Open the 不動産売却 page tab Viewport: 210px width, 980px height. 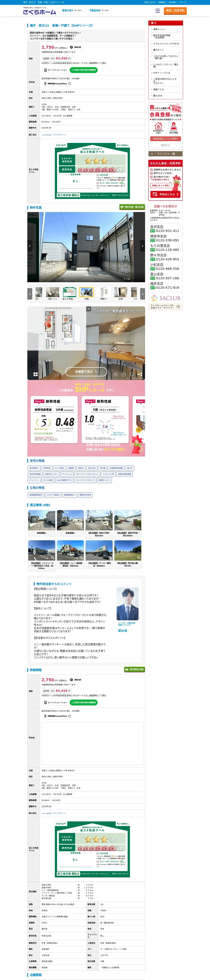99,11
